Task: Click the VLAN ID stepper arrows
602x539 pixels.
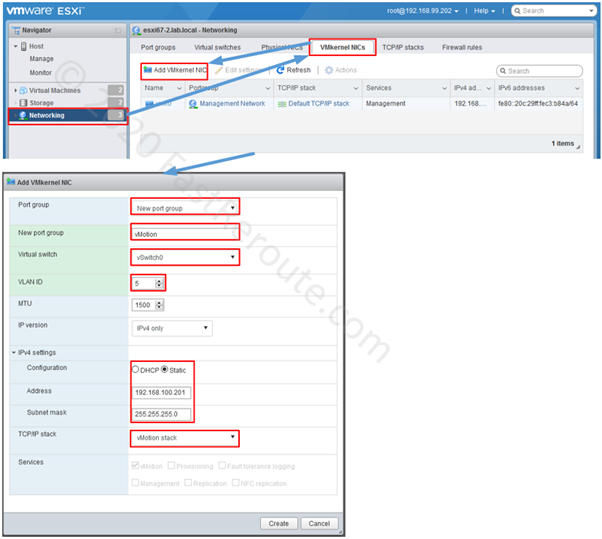Action: 159,283
